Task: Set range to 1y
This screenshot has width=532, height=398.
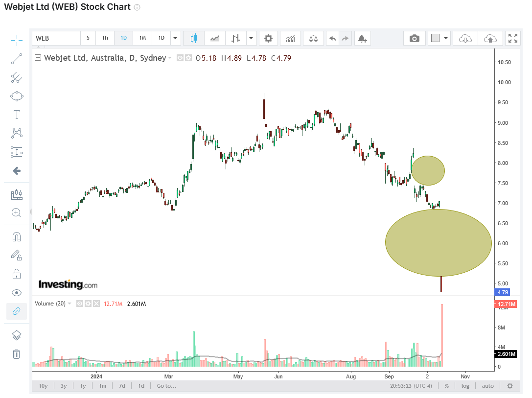Action: (x=83, y=386)
